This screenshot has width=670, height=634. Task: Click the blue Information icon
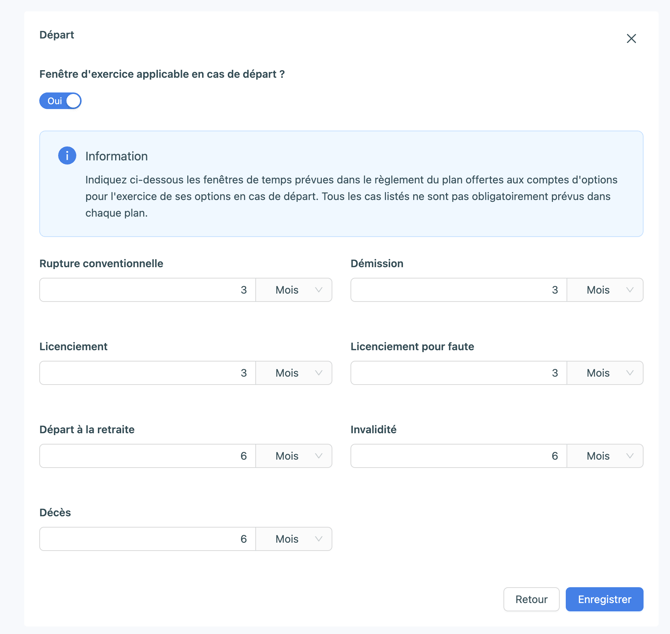pyautogui.click(x=67, y=156)
